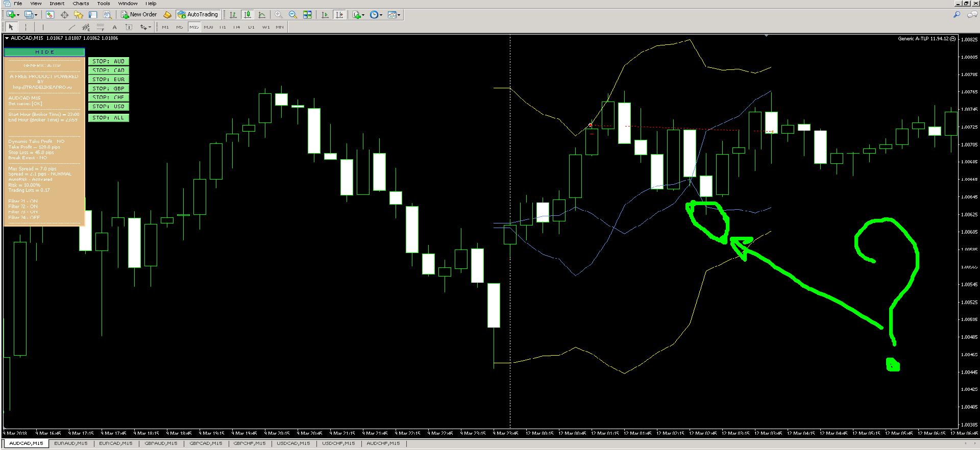Expand the arrows tool dropdown
The height and width of the screenshot is (450, 980).
pyautogui.click(x=150, y=27)
